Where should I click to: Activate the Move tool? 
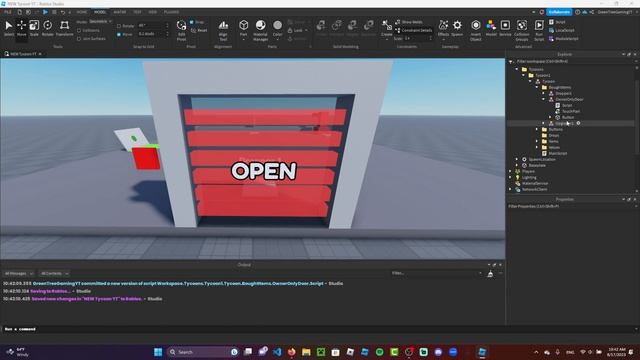pyautogui.click(x=21, y=28)
